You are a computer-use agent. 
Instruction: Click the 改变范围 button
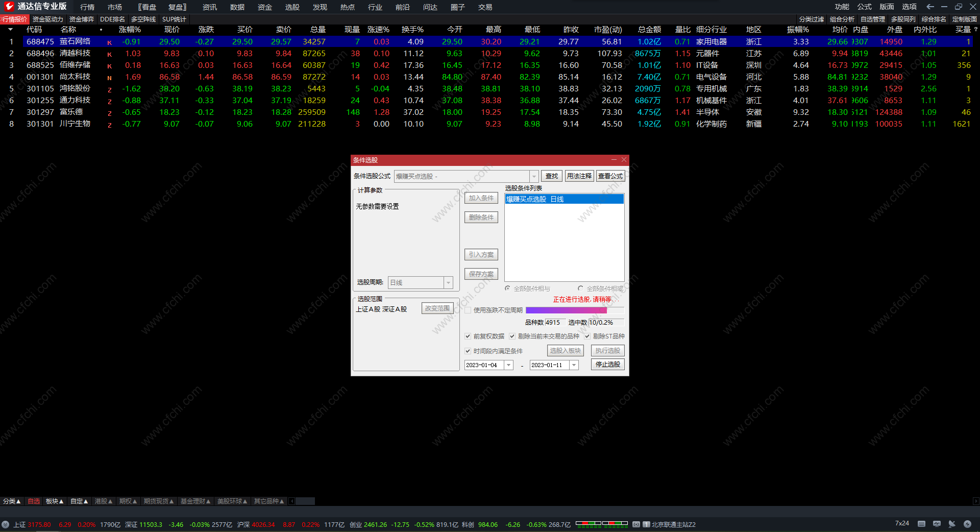coord(437,308)
